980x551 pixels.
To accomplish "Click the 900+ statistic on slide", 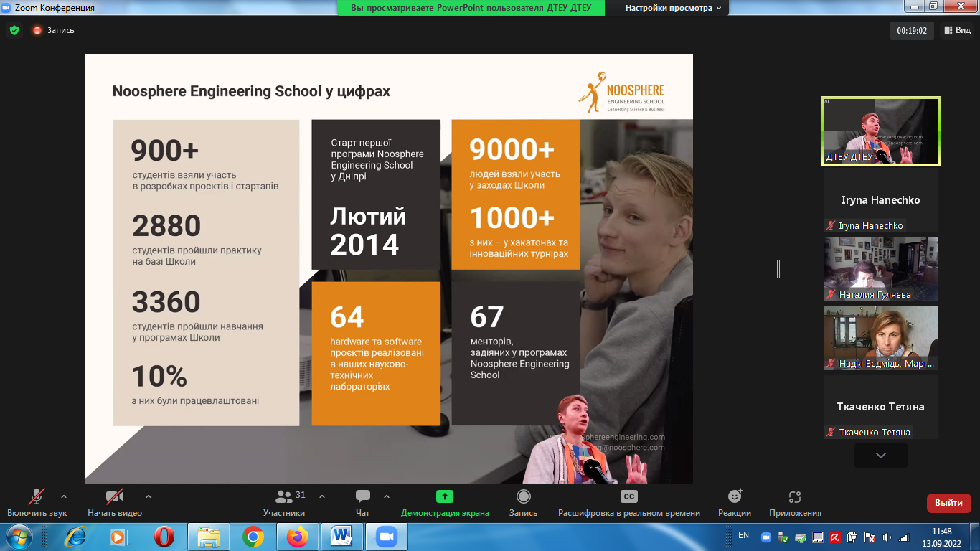I will [164, 151].
